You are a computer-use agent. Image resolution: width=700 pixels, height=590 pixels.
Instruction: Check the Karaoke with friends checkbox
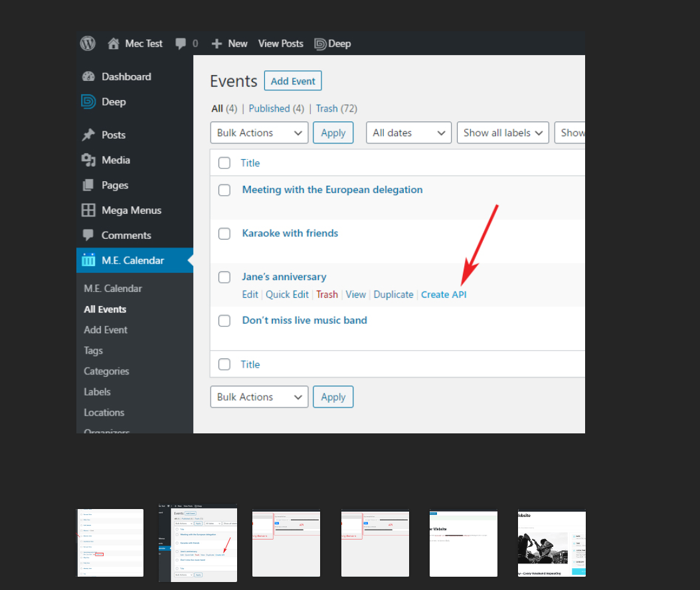[224, 233]
